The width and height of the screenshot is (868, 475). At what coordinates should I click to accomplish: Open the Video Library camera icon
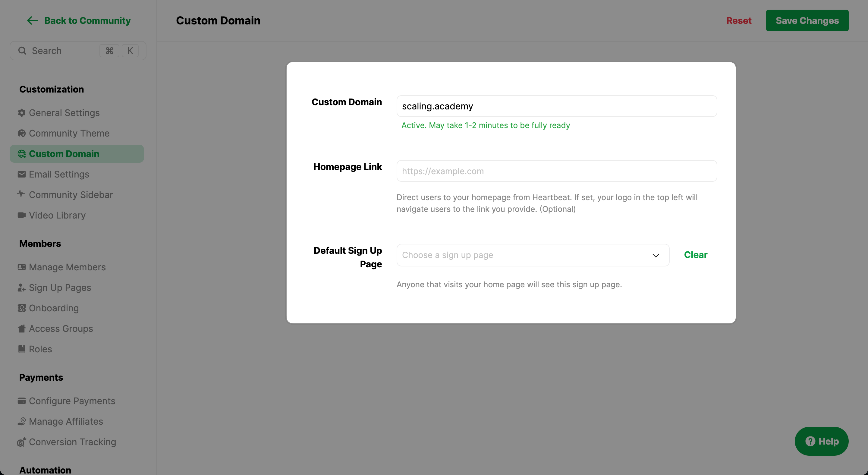pyautogui.click(x=22, y=215)
